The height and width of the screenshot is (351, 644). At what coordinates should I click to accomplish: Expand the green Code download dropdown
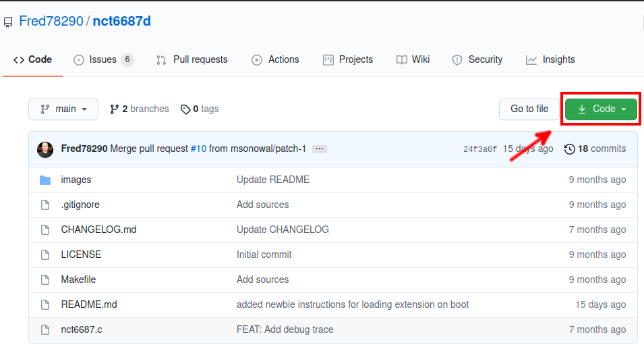coord(602,109)
